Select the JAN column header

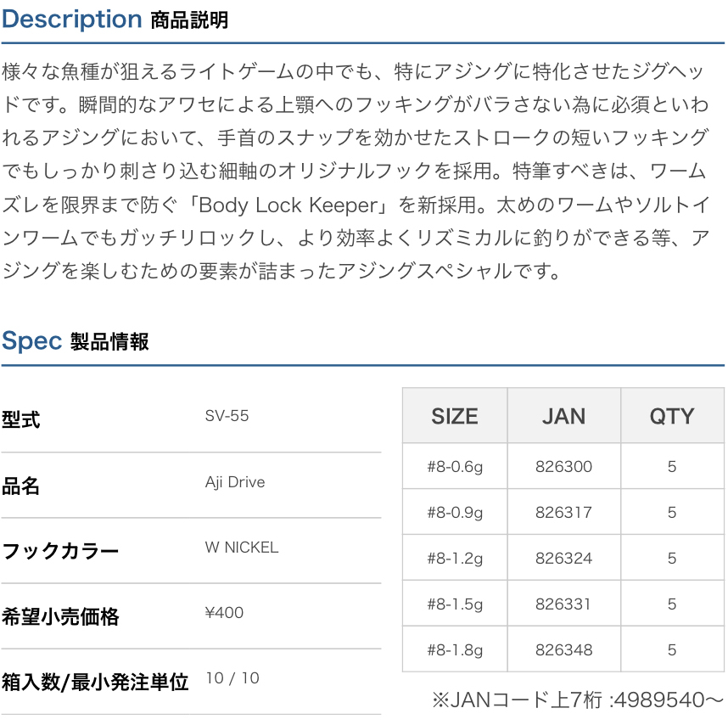(x=564, y=416)
